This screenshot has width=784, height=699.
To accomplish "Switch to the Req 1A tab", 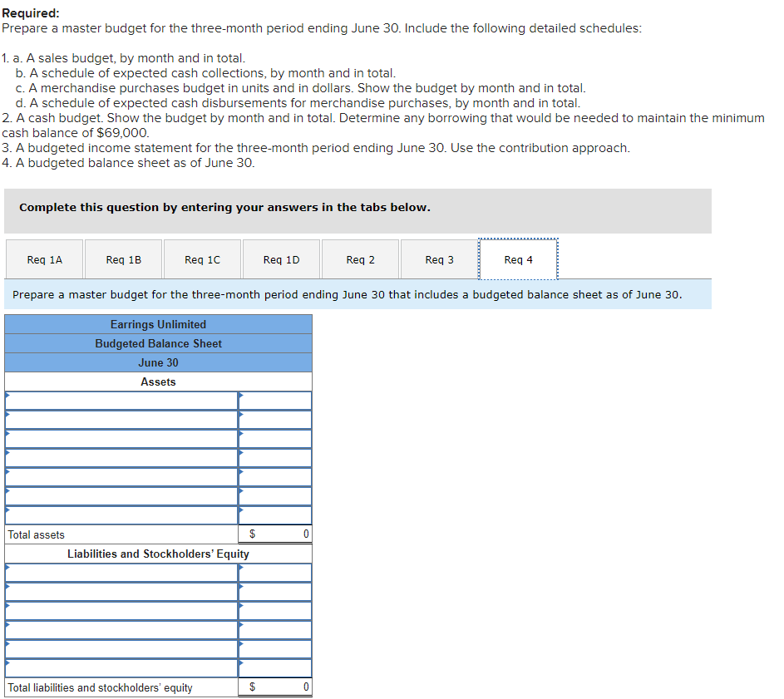I will (x=44, y=258).
